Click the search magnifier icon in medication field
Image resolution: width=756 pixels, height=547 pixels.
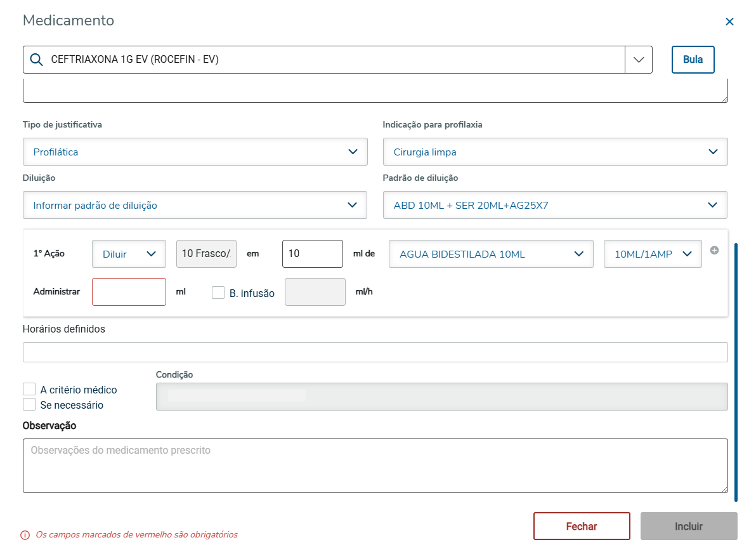tap(36, 60)
